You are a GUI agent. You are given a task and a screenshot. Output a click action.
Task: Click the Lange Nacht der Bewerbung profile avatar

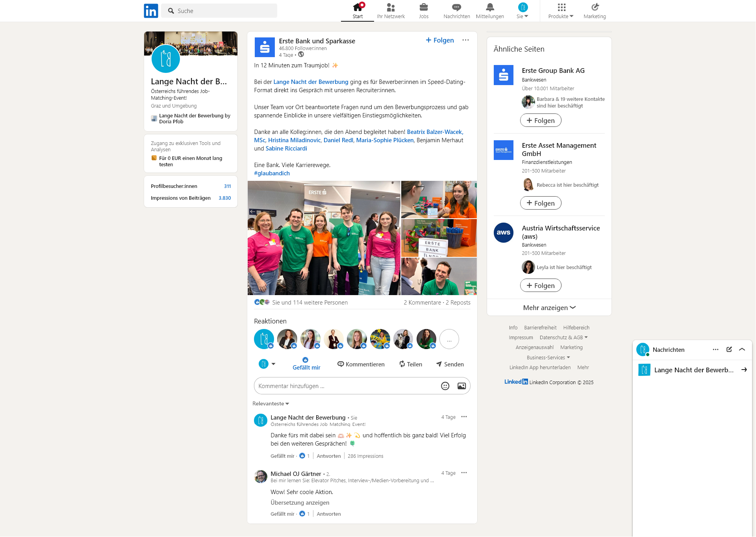point(166,59)
